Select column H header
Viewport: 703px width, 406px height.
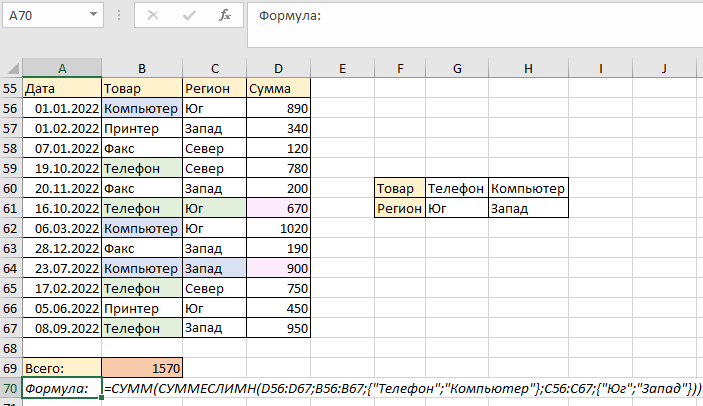[528, 68]
